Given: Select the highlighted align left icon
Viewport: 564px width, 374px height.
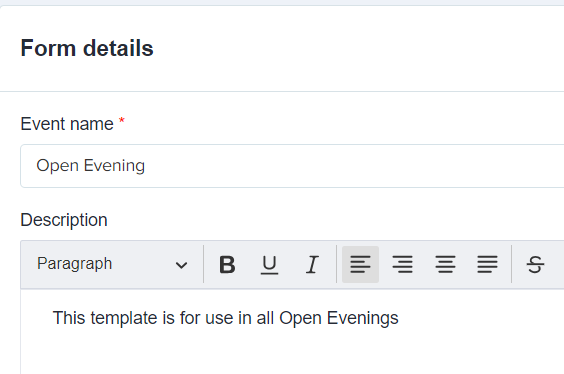Looking at the screenshot, I should pyautogui.click(x=360, y=264).
